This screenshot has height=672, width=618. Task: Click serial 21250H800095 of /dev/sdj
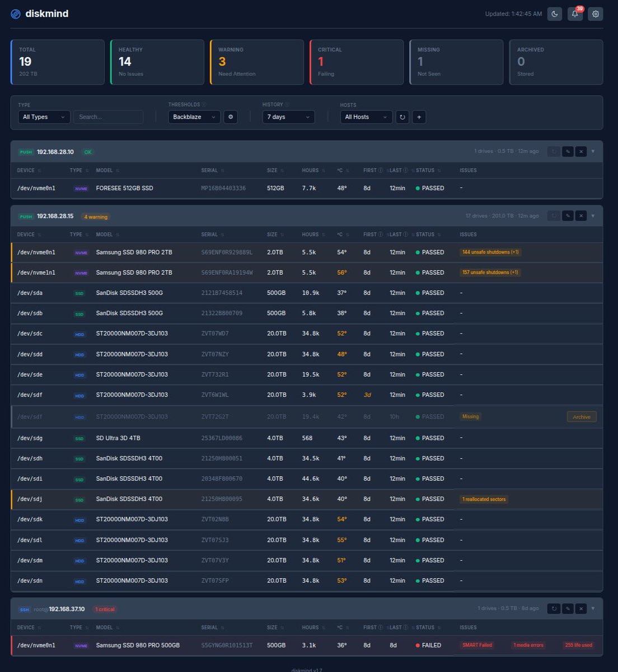[222, 499]
